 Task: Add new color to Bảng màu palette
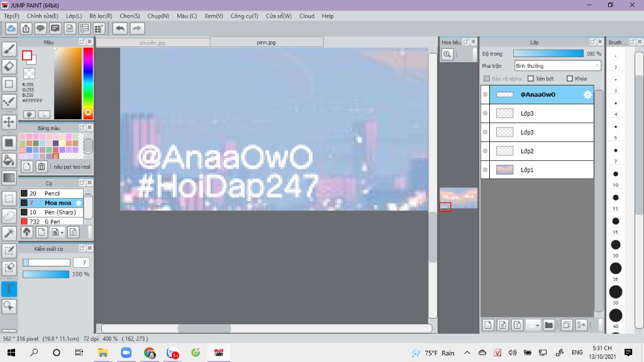[x=26, y=167]
